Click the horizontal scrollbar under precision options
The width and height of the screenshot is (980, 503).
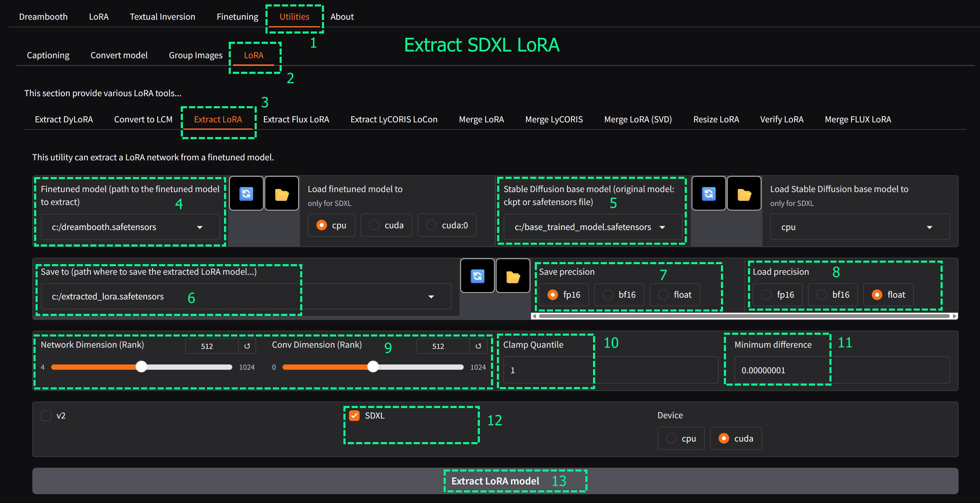[x=744, y=316]
